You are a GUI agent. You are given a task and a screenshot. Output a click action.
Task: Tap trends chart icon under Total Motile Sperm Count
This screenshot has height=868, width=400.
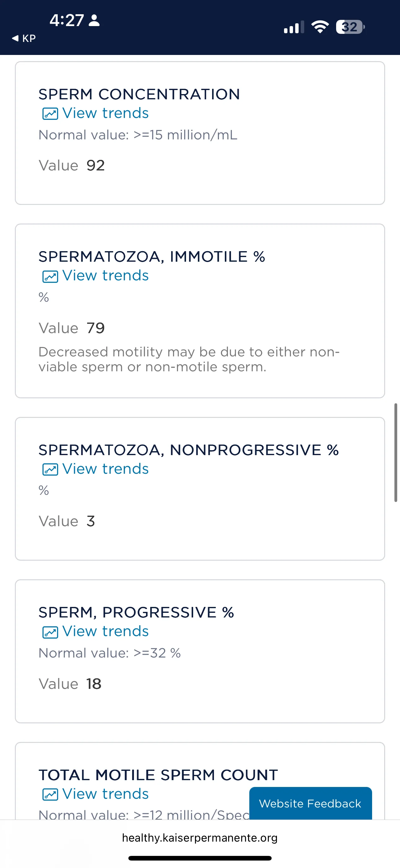pos(50,794)
